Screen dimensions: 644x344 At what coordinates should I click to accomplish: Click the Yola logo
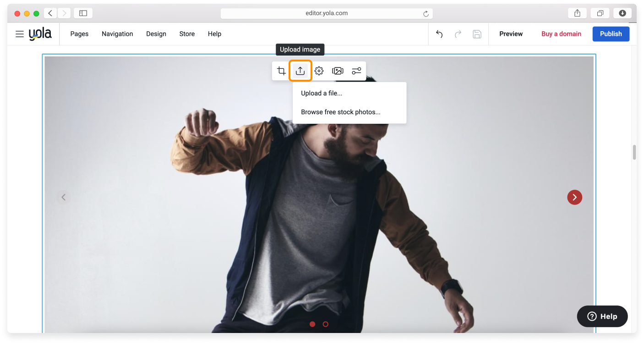39,33
